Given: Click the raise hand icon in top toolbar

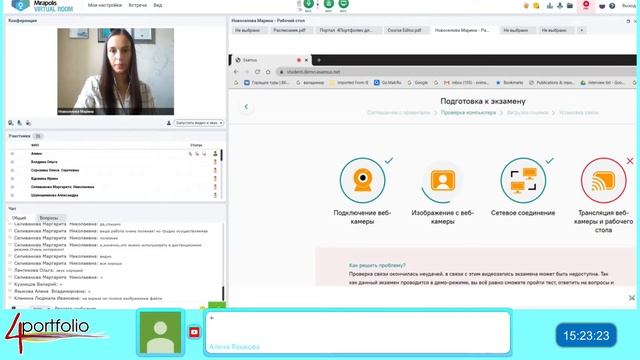Looking at the screenshot, I should (526, 6).
